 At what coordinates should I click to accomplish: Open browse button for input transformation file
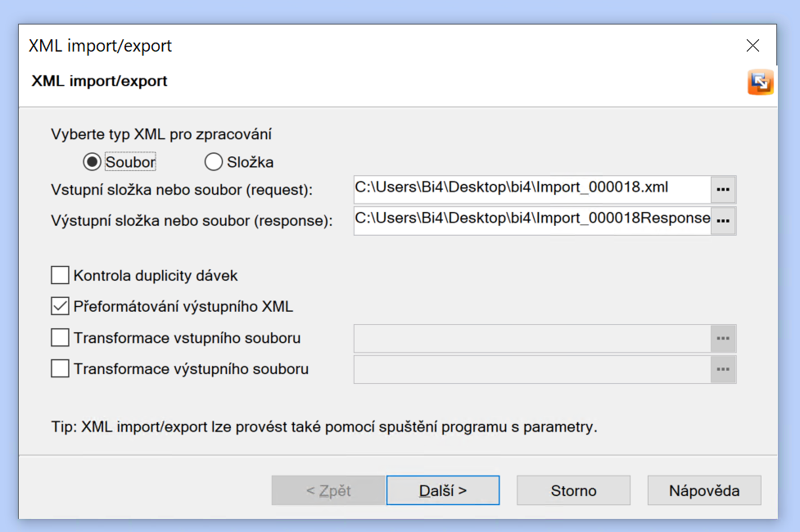click(x=722, y=338)
